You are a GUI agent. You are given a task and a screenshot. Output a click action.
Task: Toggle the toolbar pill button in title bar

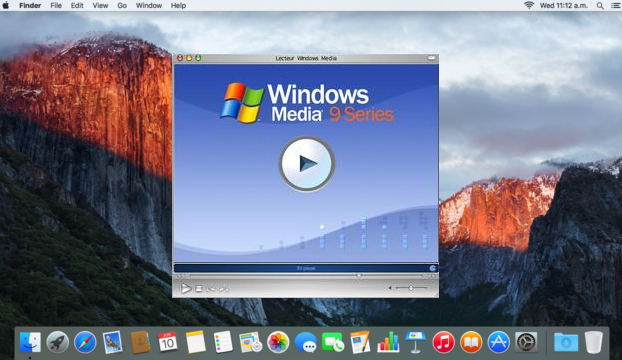432,58
